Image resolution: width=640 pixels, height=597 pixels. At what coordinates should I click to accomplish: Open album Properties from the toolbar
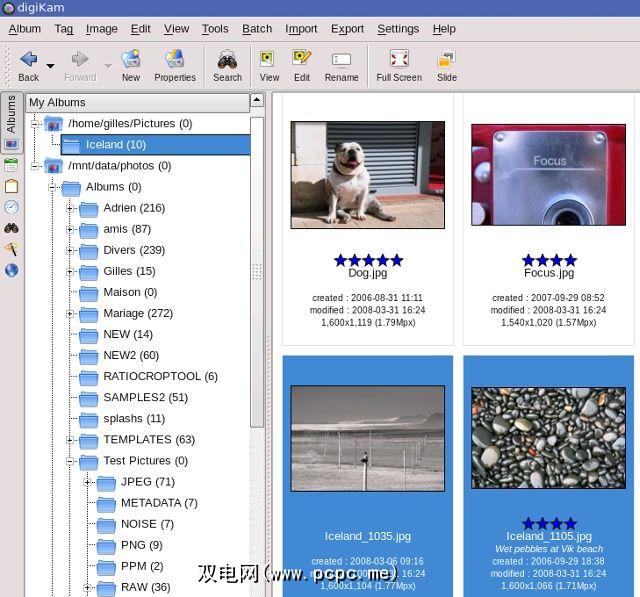pyautogui.click(x=175, y=60)
